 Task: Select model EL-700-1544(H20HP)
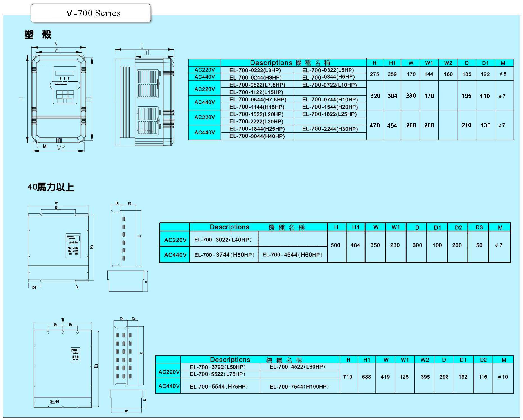pos(330,107)
